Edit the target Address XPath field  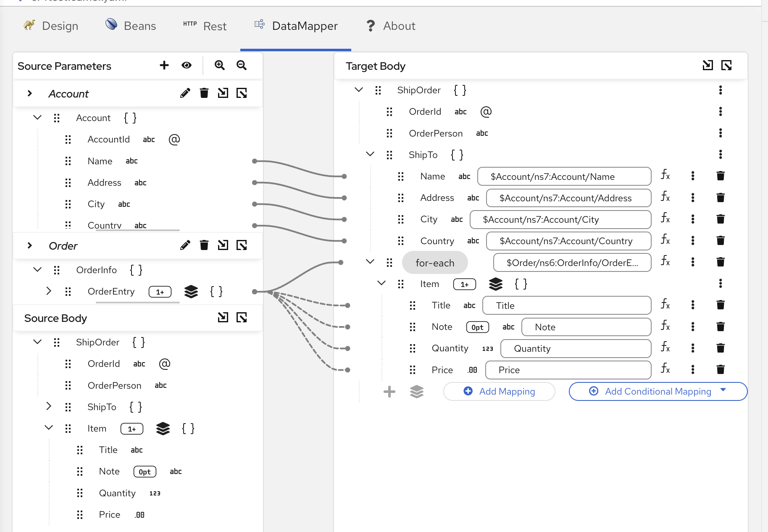click(569, 198)
